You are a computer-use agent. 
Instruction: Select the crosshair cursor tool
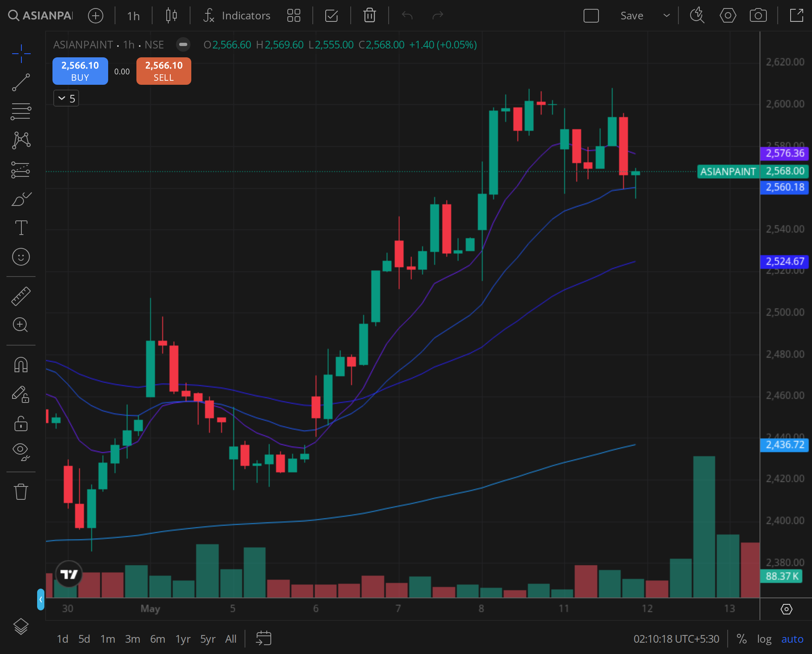pyautogui.click(x=21, y=53)
